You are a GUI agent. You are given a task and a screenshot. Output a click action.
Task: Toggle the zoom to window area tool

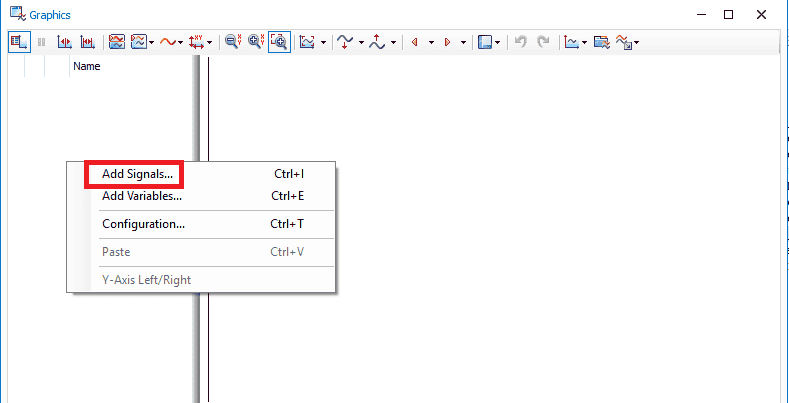[279, 42]
